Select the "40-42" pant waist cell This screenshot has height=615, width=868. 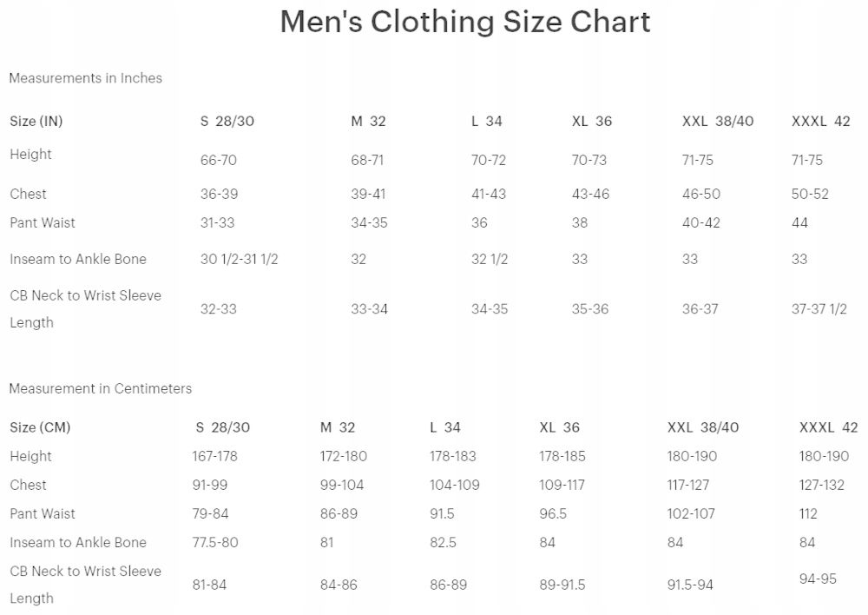700,222
